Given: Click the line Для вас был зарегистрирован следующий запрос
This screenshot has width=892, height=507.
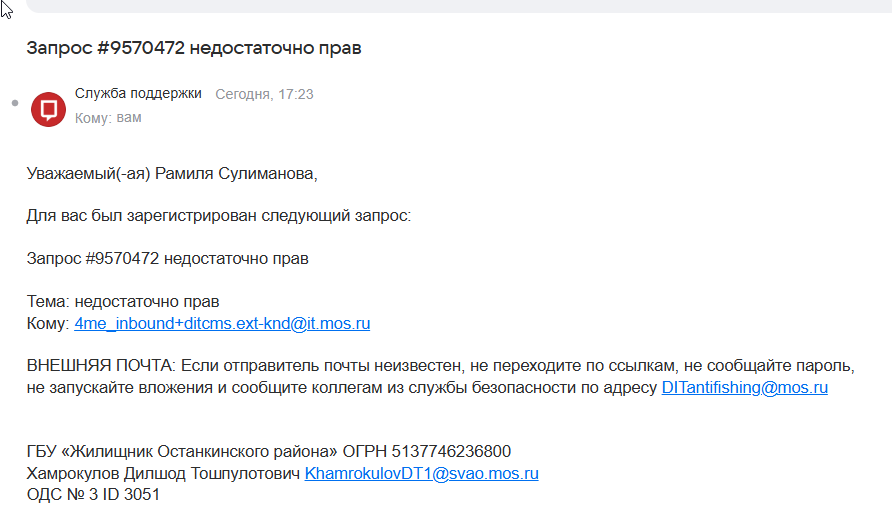Looking at the screenshot, I should pyautogui.click(x=218, y=216).
